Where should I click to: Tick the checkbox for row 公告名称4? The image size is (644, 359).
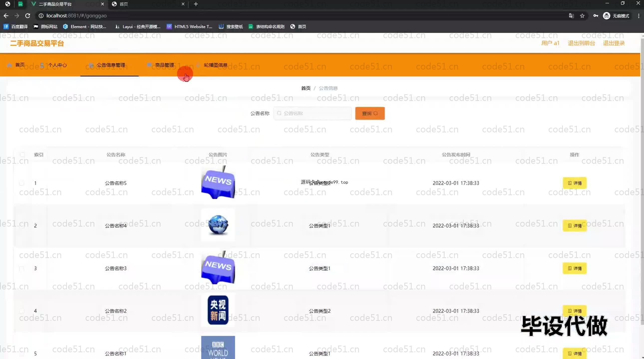click(22, 226)
